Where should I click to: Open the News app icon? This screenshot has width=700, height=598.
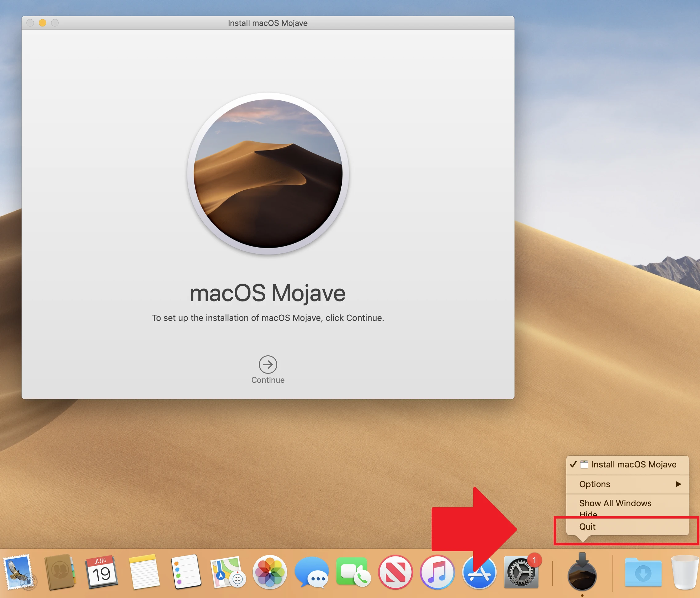pyautogui.click(x=395, y=572)
